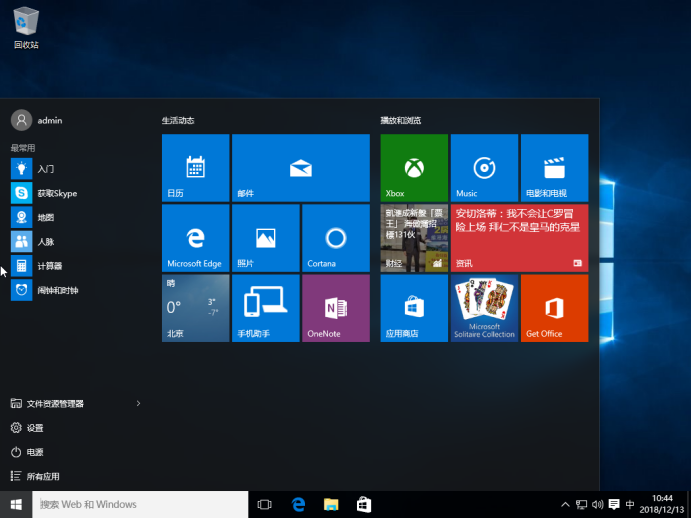Click 电源 power option
Viewport: 692px width, 519px height.
(35, 452)
